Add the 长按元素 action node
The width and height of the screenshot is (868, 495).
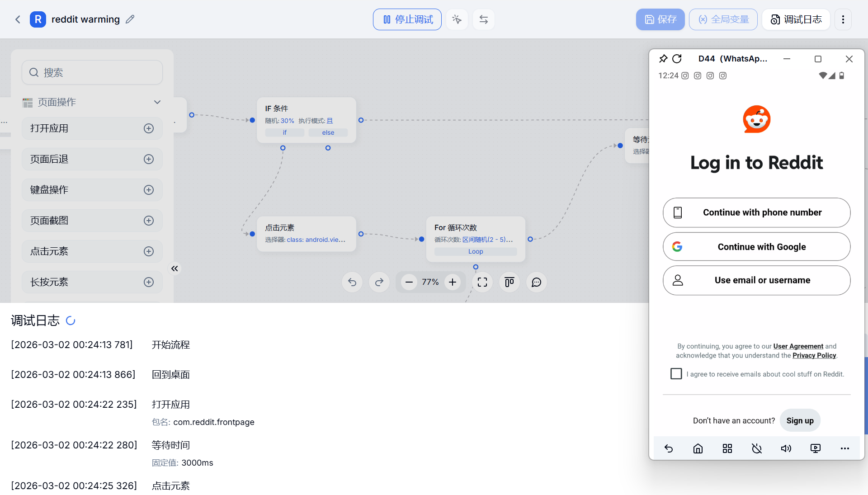(x=149, y=282)
